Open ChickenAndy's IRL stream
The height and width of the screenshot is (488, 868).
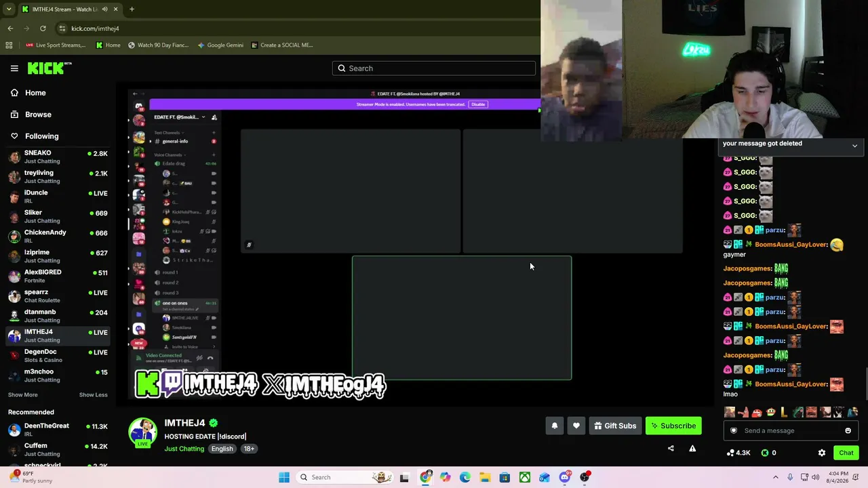[x=58, y=236]
